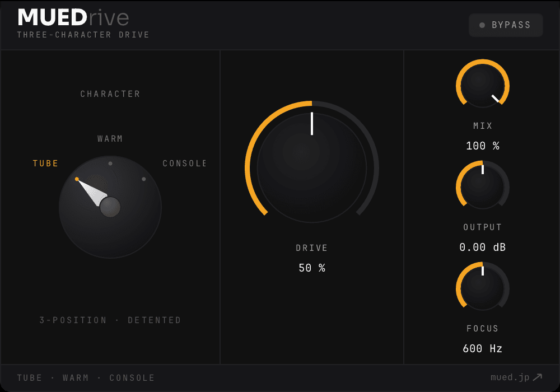Click the FOCUS label
This screenshot has height=392, width=560.
coord(483,329)
